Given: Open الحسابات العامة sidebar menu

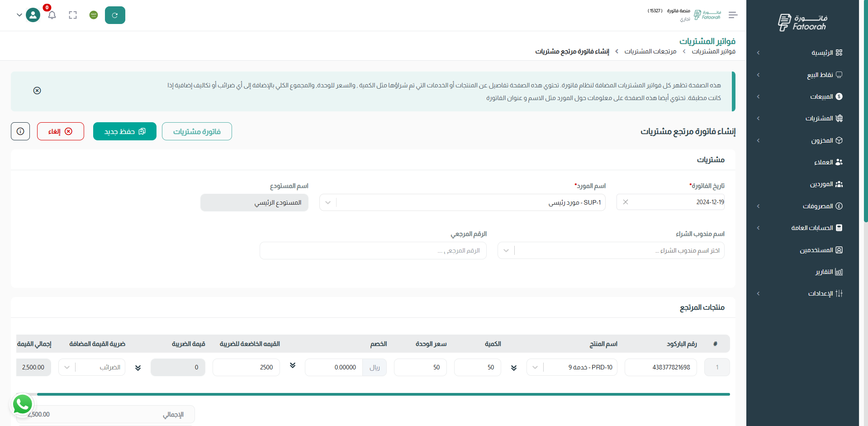Looking at the screenshot, I should pyautogui.click(x=816, y=228).
